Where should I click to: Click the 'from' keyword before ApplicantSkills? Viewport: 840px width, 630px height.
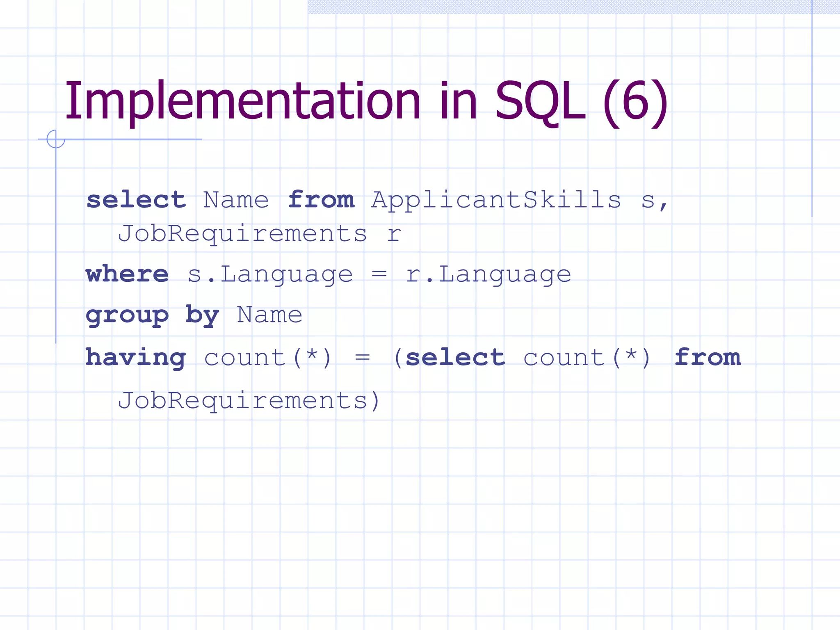click(321, 199)
